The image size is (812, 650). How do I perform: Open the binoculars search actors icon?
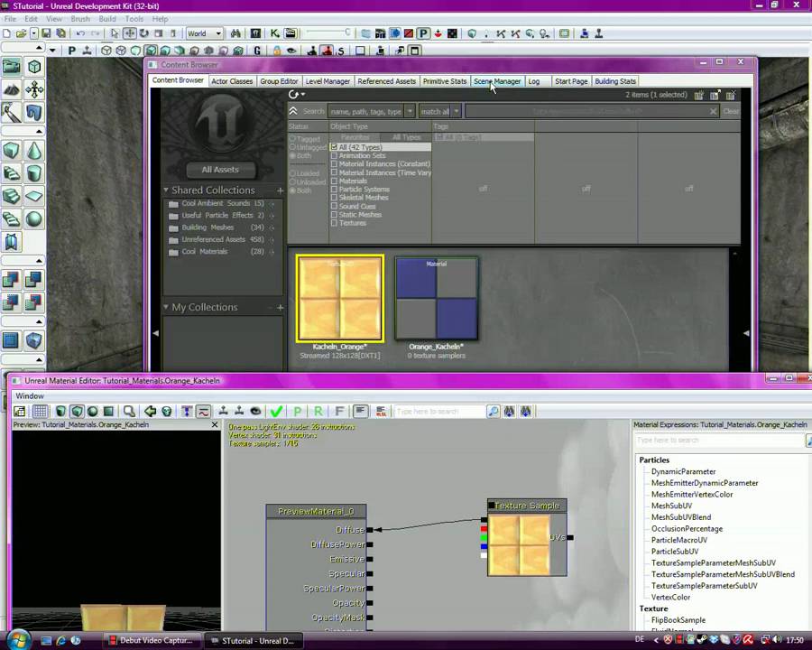click(x=235, y=33)
